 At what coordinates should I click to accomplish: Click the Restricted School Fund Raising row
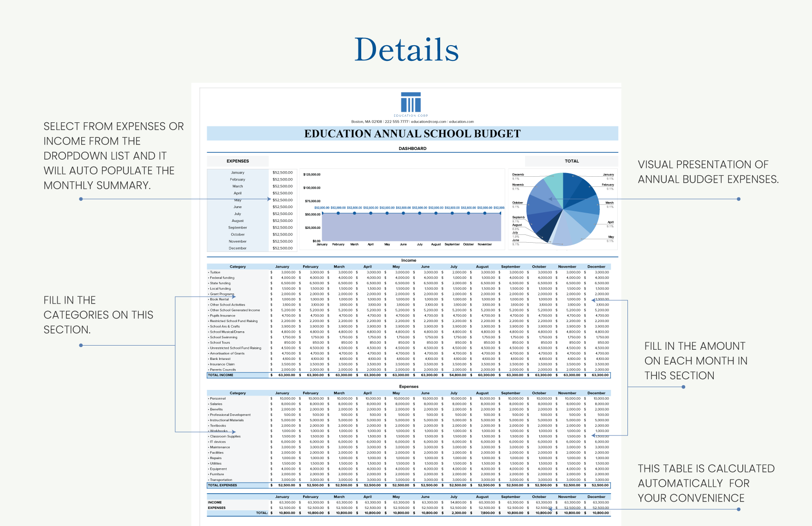(233, 321)
